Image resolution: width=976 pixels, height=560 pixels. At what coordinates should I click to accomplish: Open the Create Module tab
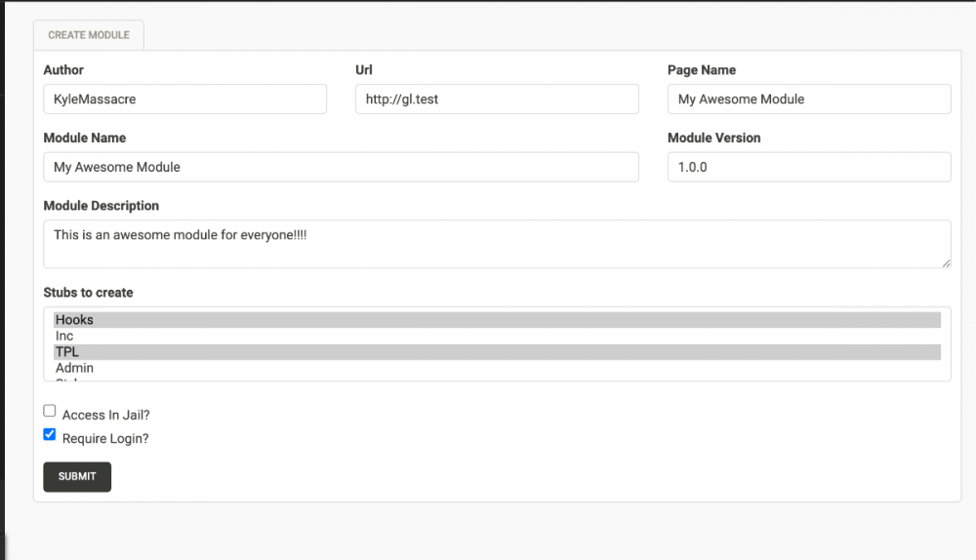tap(89, 35)
